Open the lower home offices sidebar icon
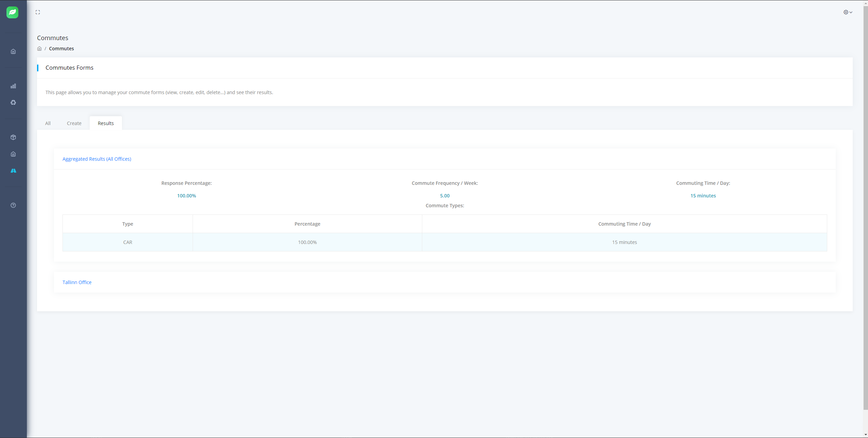This screenshot has width=868, height=438. 13,154
